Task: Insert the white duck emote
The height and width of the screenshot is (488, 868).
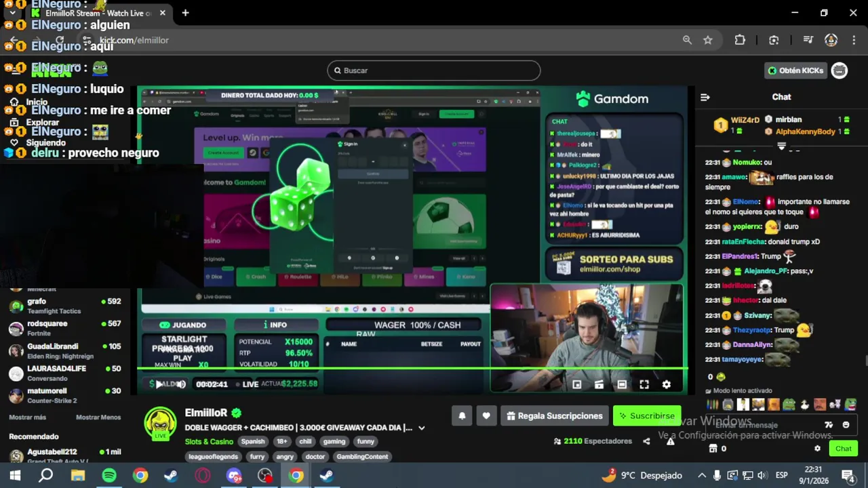Action: [x=804, y=405]
